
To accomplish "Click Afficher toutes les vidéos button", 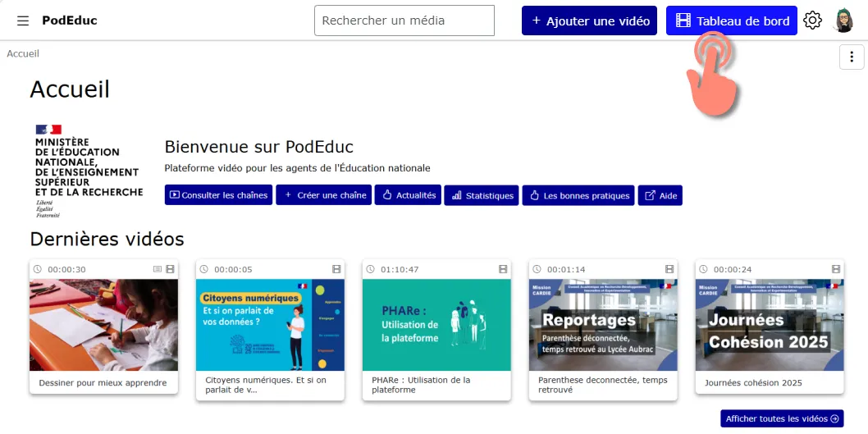I will [782, 419].
